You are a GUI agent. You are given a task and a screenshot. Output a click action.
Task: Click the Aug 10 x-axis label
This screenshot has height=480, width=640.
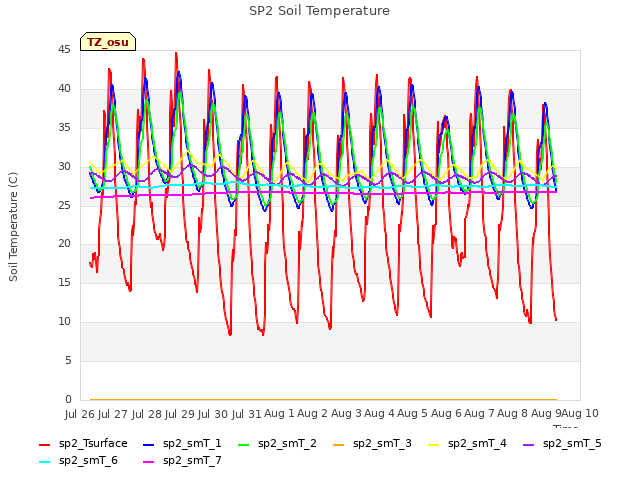[580, 413]
